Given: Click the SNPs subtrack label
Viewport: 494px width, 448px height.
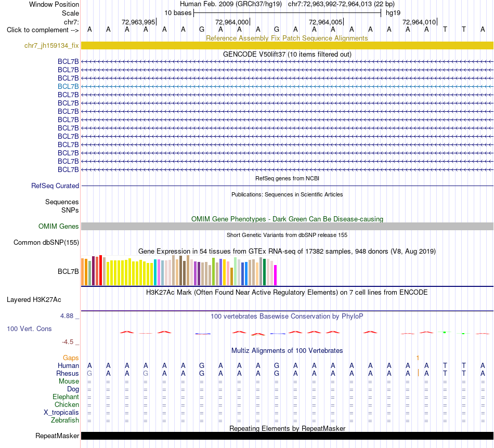Looking at the screenshot, I should [x=70, y=210].
